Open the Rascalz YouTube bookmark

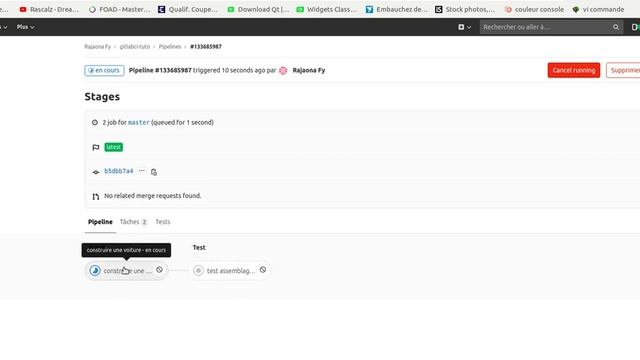click(x=49, y=9)
